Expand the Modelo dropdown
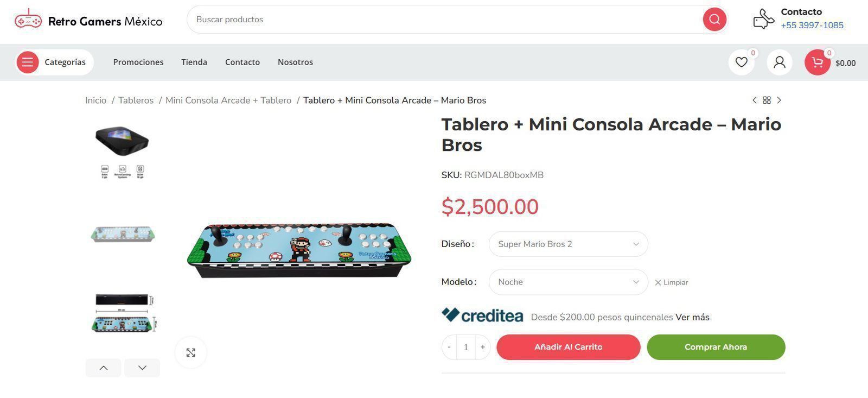868x398 pixels. (568, 282)
